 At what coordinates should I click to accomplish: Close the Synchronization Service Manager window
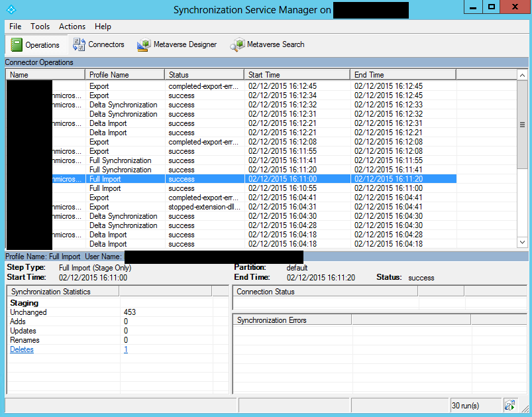[515, 7]
